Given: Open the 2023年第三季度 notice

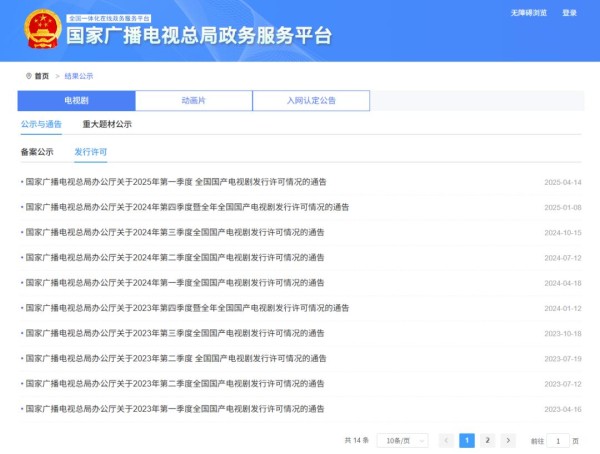Looking at the screenshot, I should (x=175, y=333).
